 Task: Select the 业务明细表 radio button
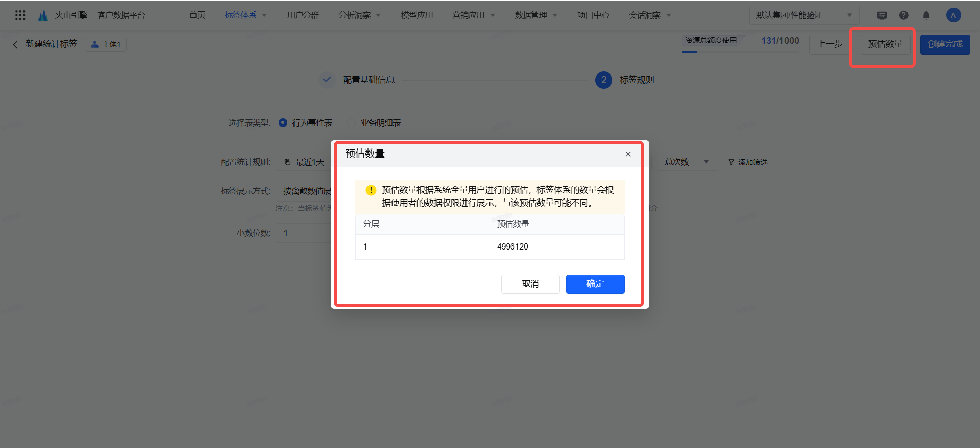[351, 123]
